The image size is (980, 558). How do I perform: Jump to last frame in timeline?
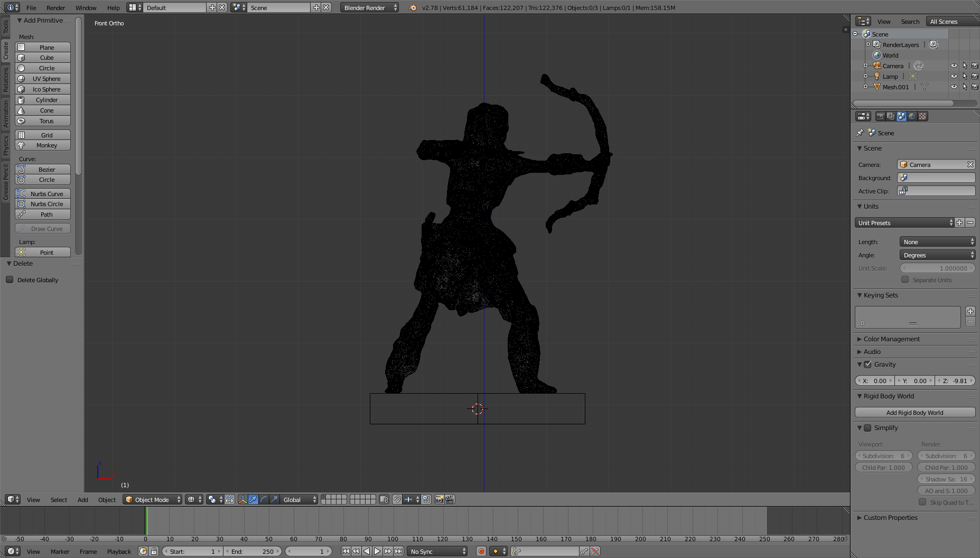pyautogui.click(x=398, y=551)
